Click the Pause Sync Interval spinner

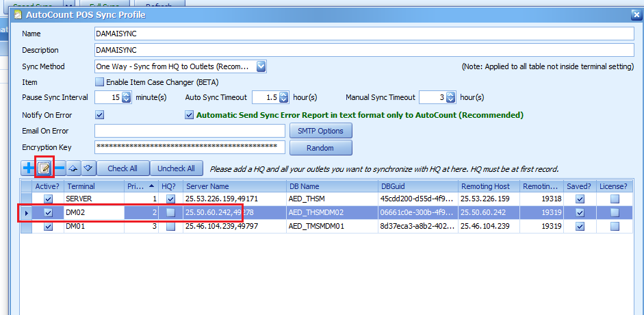pyautogui.click(x=126, y=98)
